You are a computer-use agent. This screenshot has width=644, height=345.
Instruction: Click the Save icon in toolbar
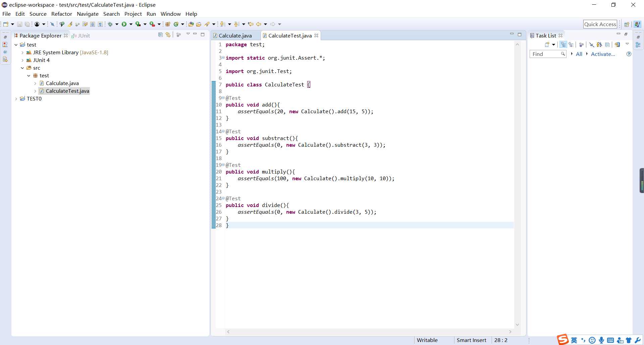pyautogui.click(x=19, y=24)
